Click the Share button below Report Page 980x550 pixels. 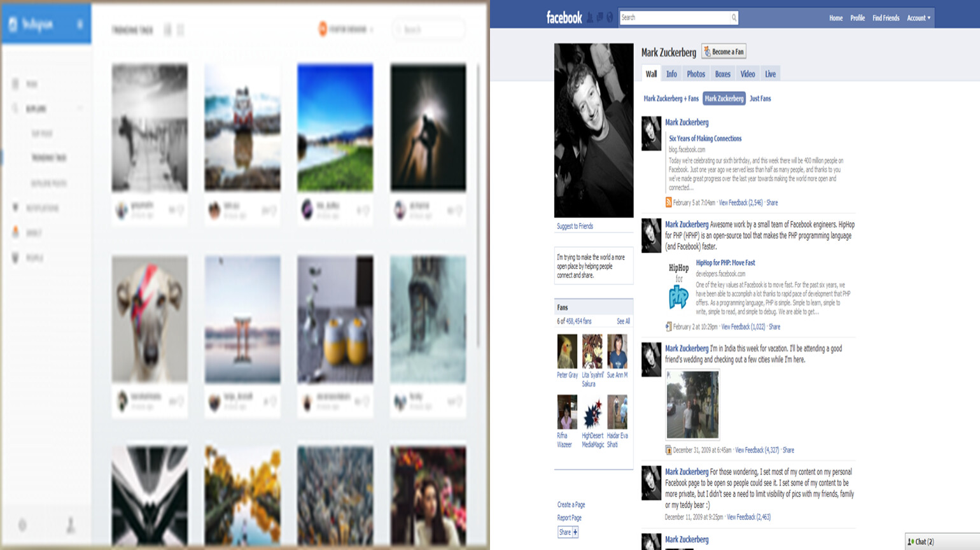pos(568,532)
